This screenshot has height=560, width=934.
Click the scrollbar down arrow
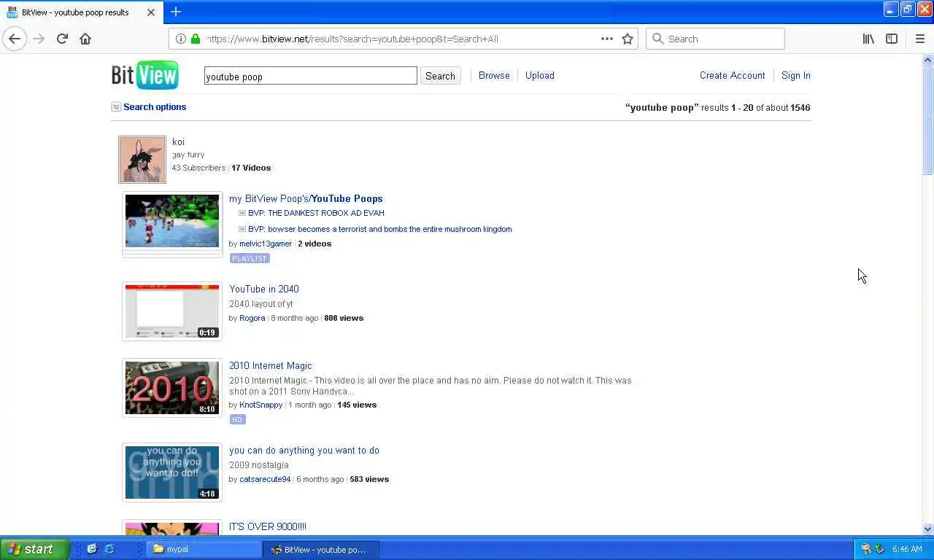click(927, 529)
